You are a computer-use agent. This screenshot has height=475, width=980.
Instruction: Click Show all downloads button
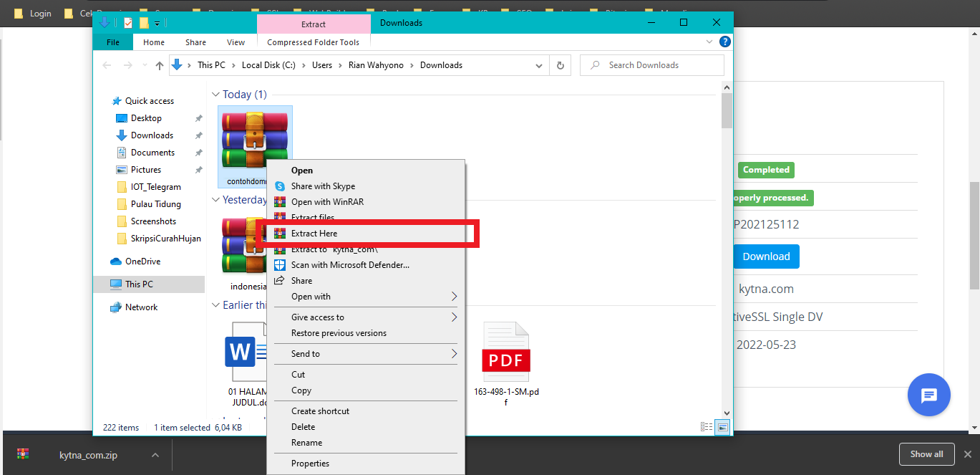926,454
